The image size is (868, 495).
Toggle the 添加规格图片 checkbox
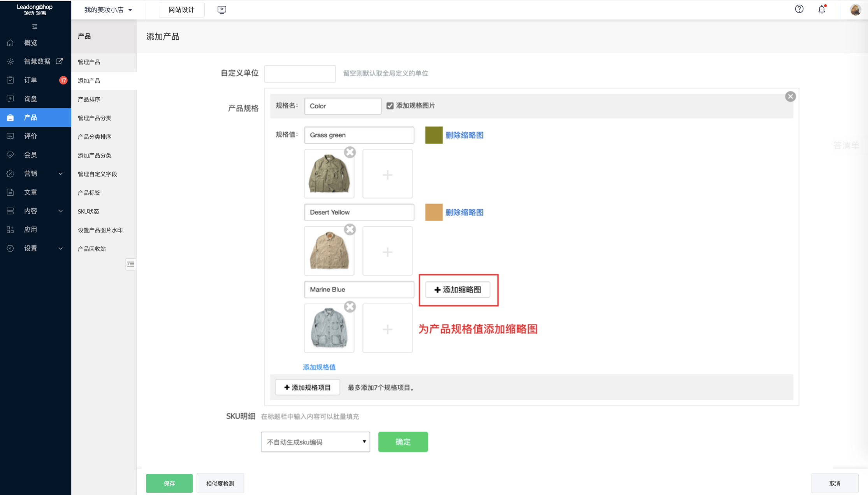[390, 106]
